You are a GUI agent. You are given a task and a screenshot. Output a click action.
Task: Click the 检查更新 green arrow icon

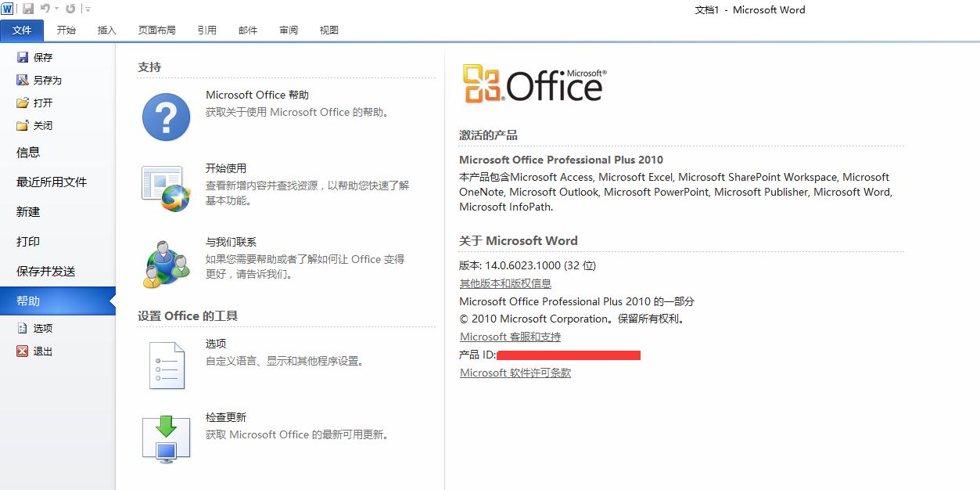click(166, 438)
